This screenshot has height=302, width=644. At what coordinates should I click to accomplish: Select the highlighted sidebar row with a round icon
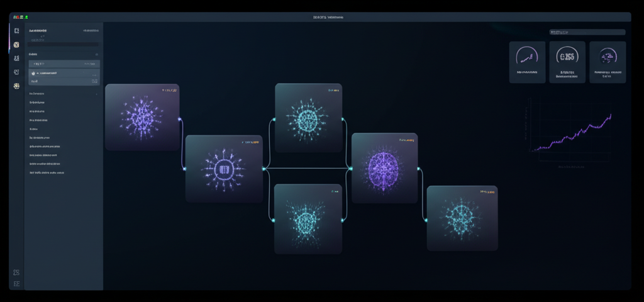point(64,73)
